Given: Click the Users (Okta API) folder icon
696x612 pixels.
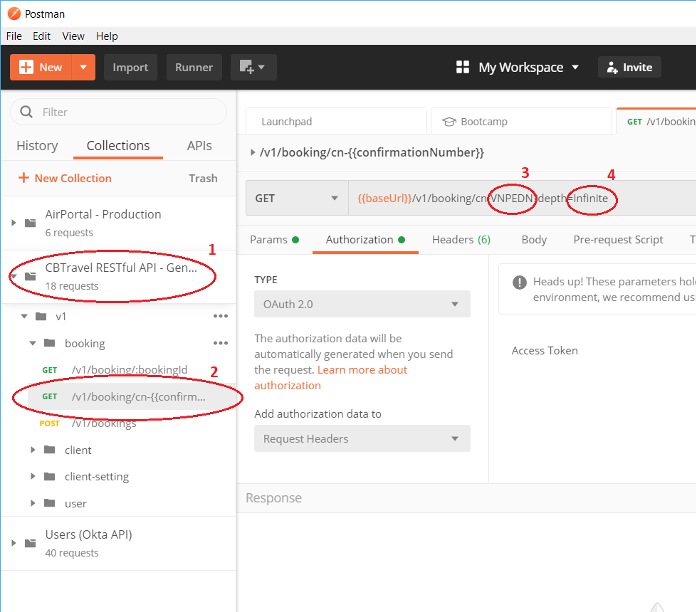Looking at the screenshot, I should (30, 543).
